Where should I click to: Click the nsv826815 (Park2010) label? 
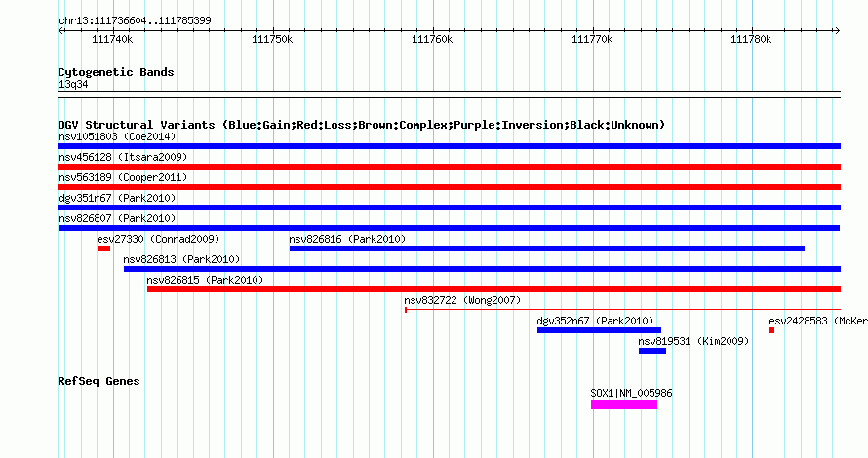pyautogui.click(x=205, y=280)
